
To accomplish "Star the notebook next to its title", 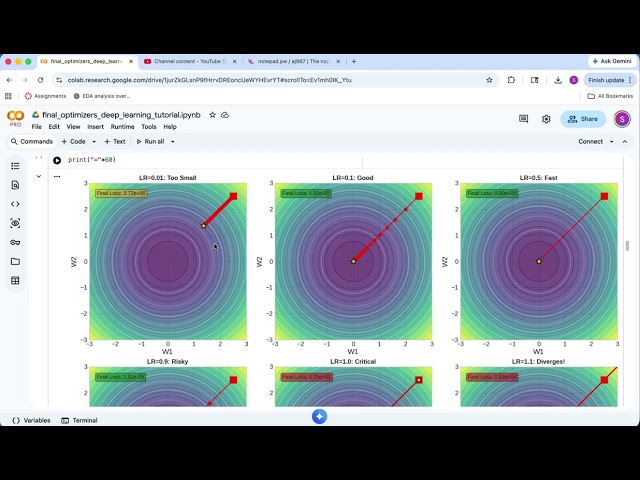I will pyautogui.click(x=212, y=115).
